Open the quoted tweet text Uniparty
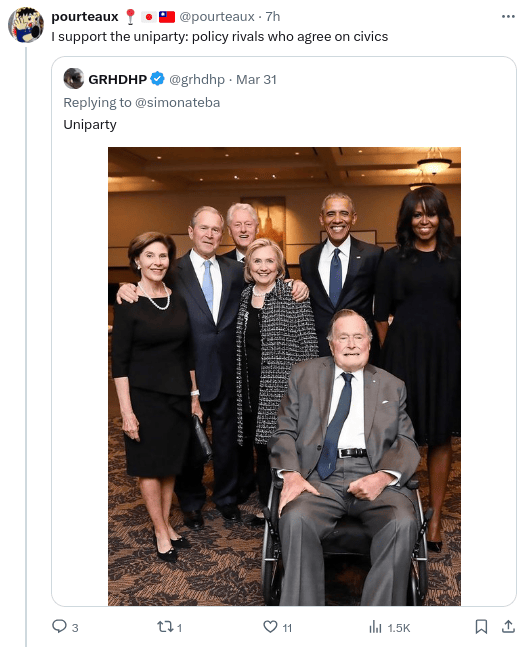 [x=90, y=124]
